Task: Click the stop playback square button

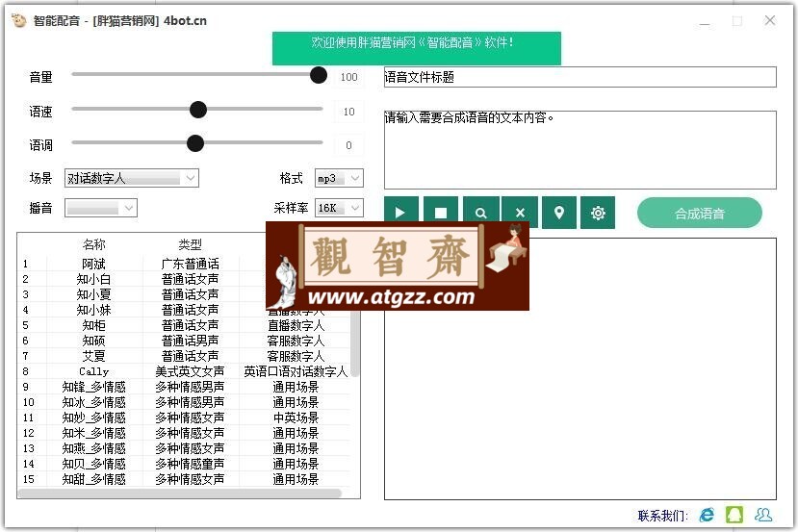Action: coord(440,213)
